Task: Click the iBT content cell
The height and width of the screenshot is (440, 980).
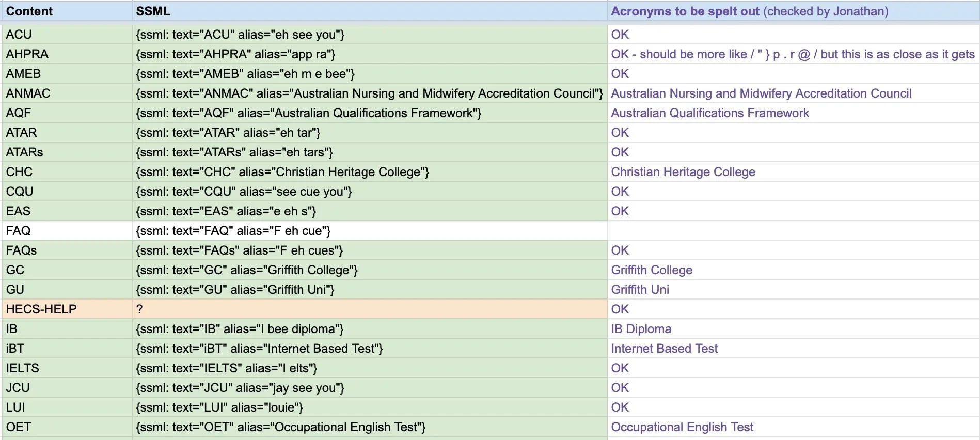Action: pos(68,349)
